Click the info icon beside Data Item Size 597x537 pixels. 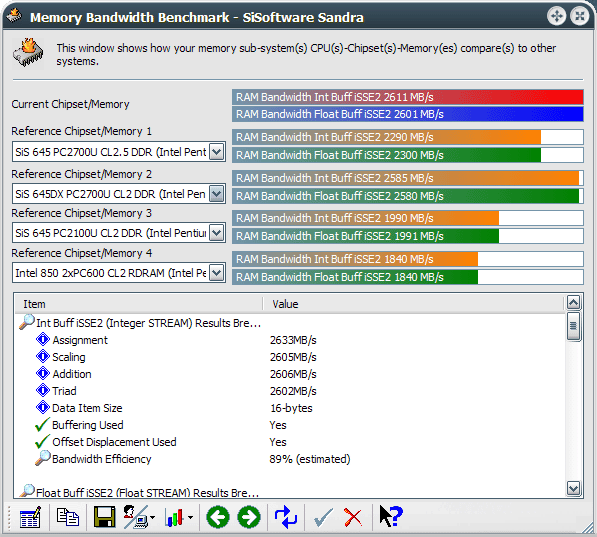point(43,407)
